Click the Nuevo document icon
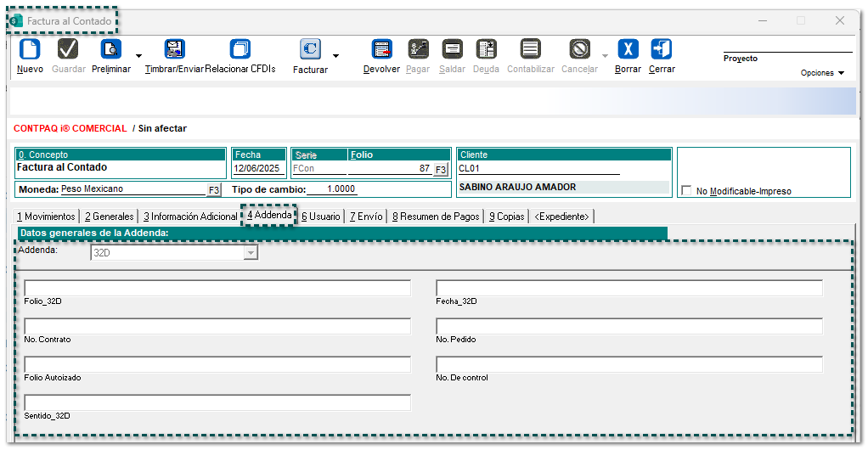The image size is (868, 450). [x=30, y=49]
